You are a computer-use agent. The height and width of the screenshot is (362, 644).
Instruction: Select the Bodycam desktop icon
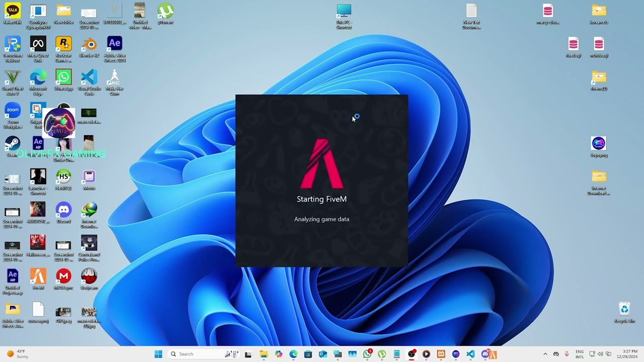click(x=89, y=280)
